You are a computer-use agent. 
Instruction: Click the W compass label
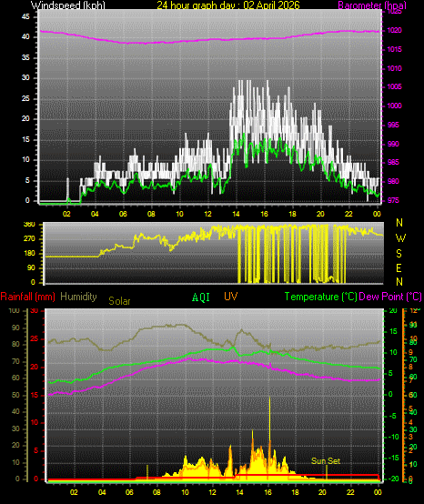pyautogui.click(x=400, y=238)
